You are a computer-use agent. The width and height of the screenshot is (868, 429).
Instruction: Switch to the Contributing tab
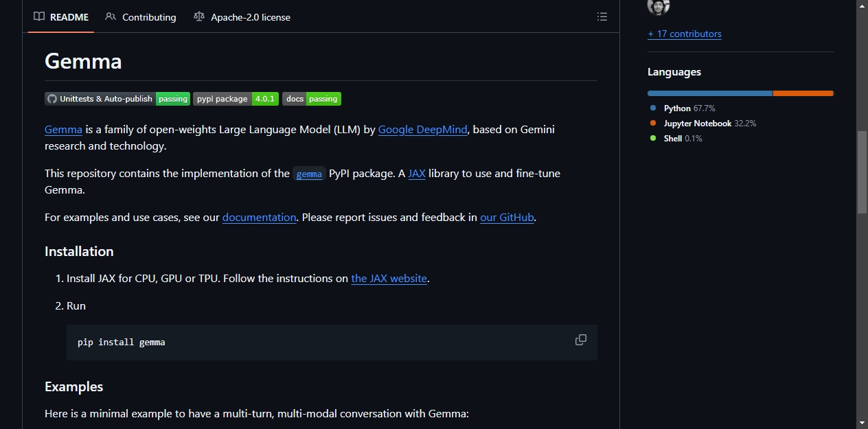(x=141, y=16)
